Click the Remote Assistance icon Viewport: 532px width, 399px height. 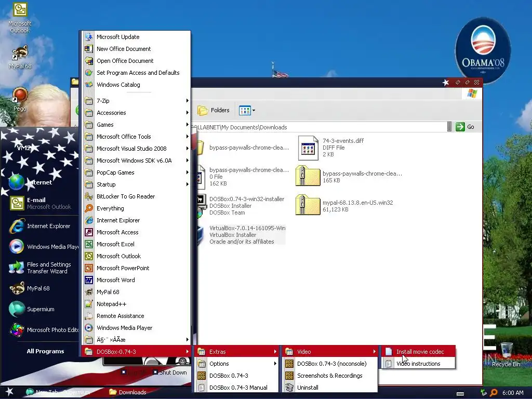click(89, 316)
